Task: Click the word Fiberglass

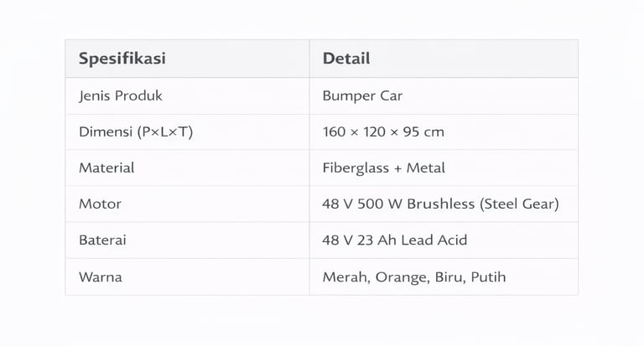Action: click(x=355, y=168)
